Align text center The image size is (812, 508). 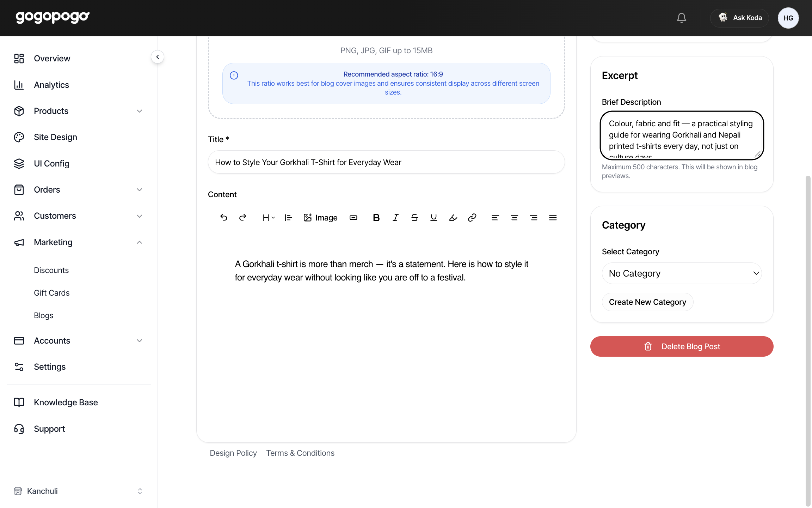coord(514,218)
